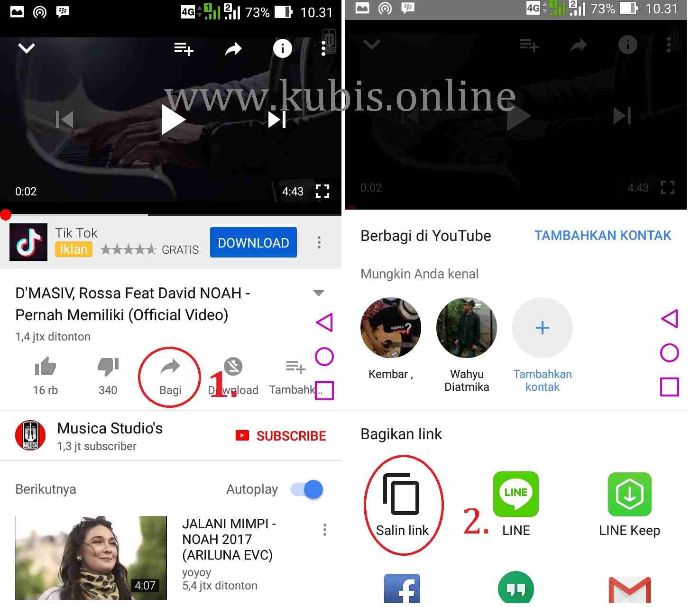Tap add-to-playlist icon above video in left screenshot

tap(184, 48)
